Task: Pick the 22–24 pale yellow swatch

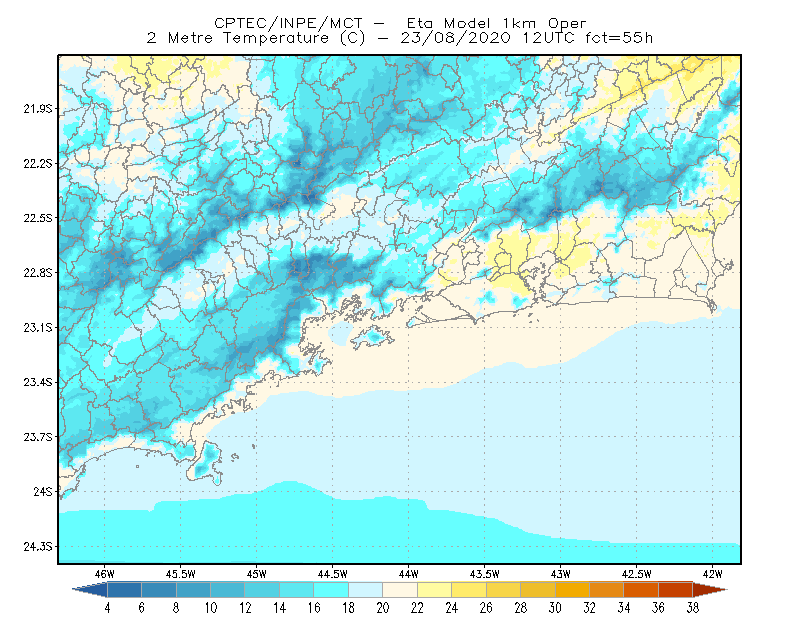Action: (x=435, y=590)
